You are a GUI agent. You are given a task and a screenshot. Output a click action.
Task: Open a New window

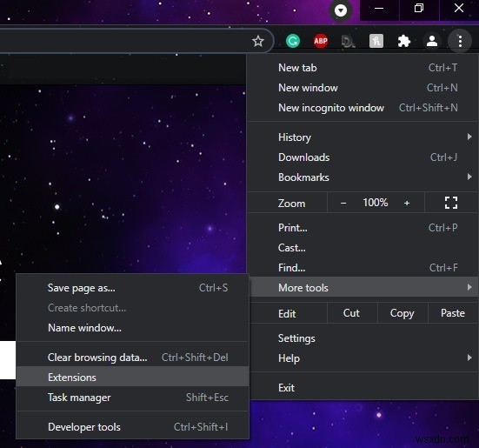[363, 88]
